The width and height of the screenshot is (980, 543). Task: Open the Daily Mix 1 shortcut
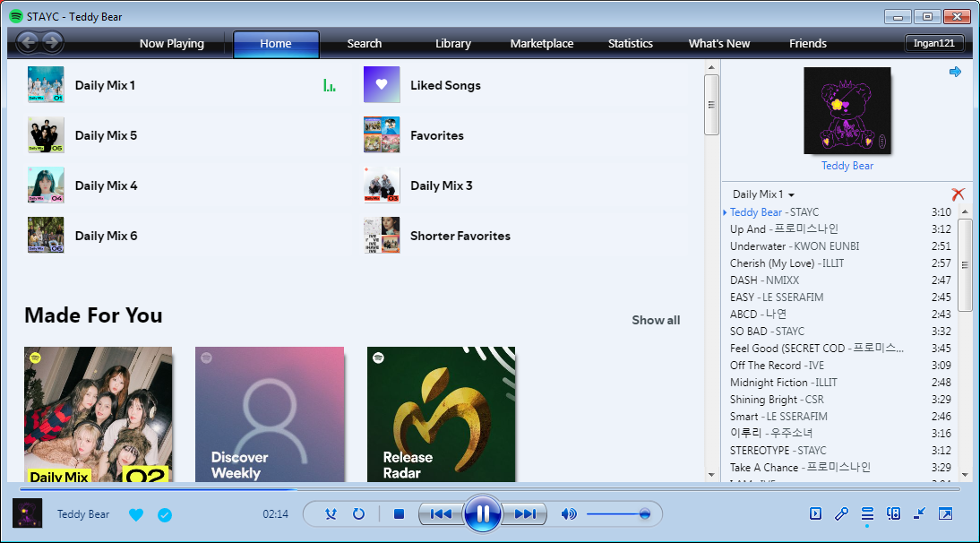click(x=188, y=85)
